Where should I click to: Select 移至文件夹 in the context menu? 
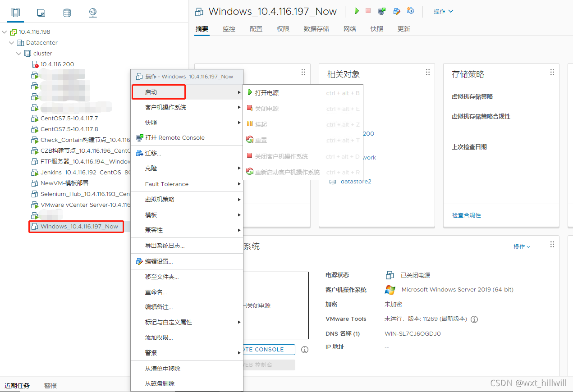click(187, 277)
